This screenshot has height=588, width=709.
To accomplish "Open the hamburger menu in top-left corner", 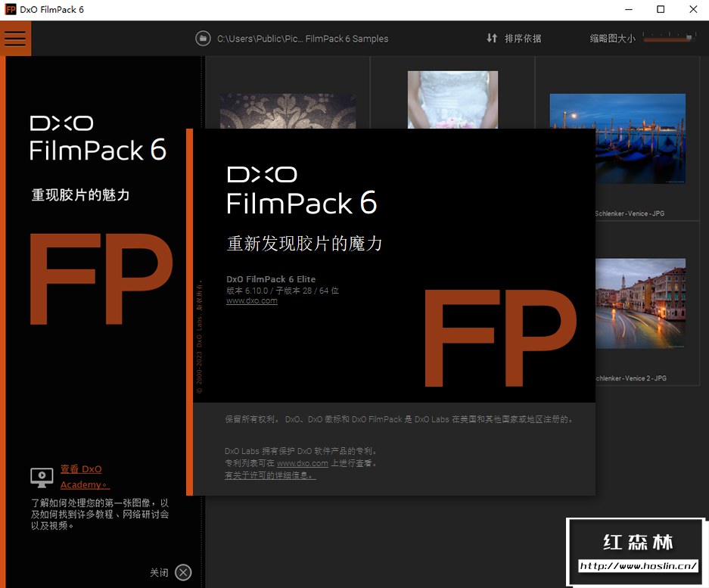I will point(15,38).
